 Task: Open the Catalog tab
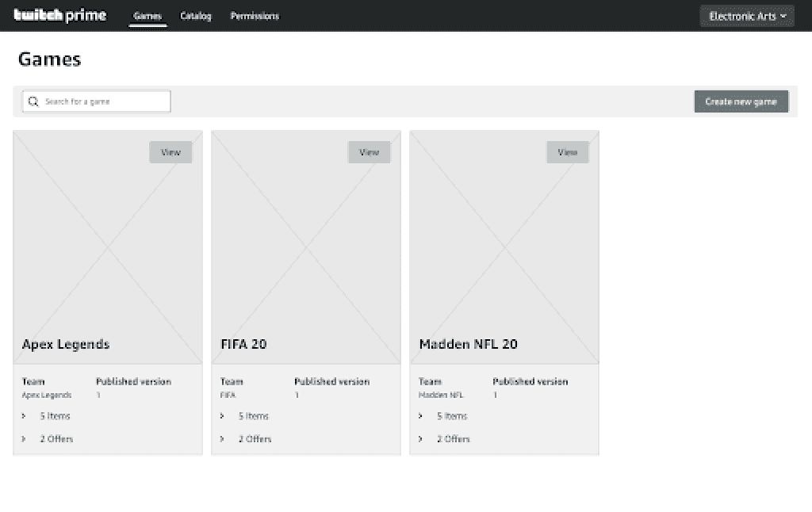tap(196, 16)
